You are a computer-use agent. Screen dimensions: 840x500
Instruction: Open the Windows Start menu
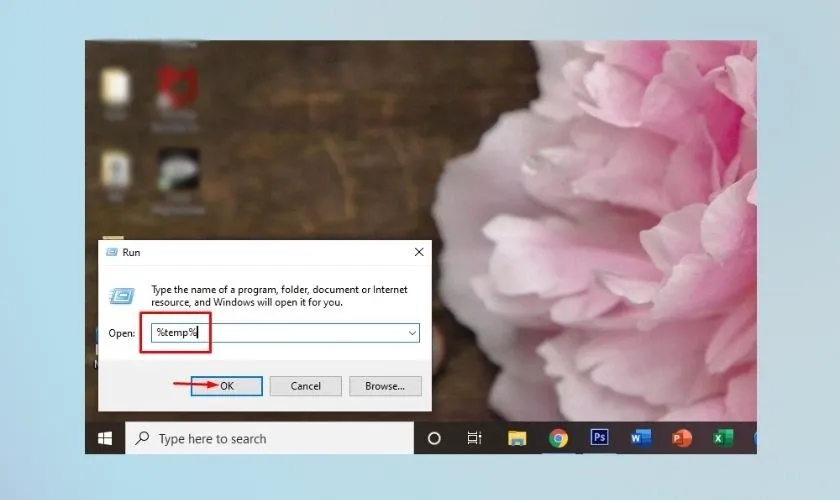[x=104, y=438]
